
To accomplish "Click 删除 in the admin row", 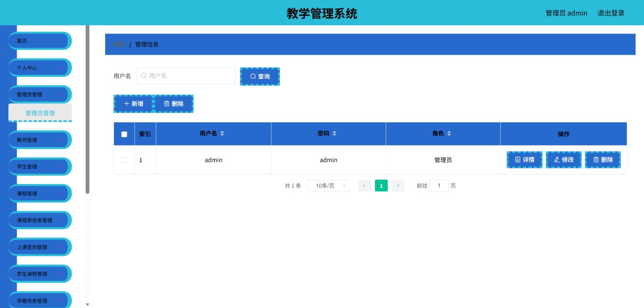I will tap(603, 159).
